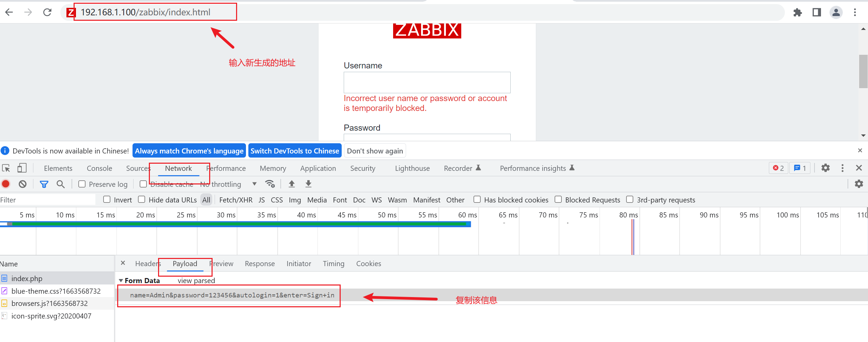Switch to the Console tab
The width and height of the screenshot is (868, 342).
(99, 168)
